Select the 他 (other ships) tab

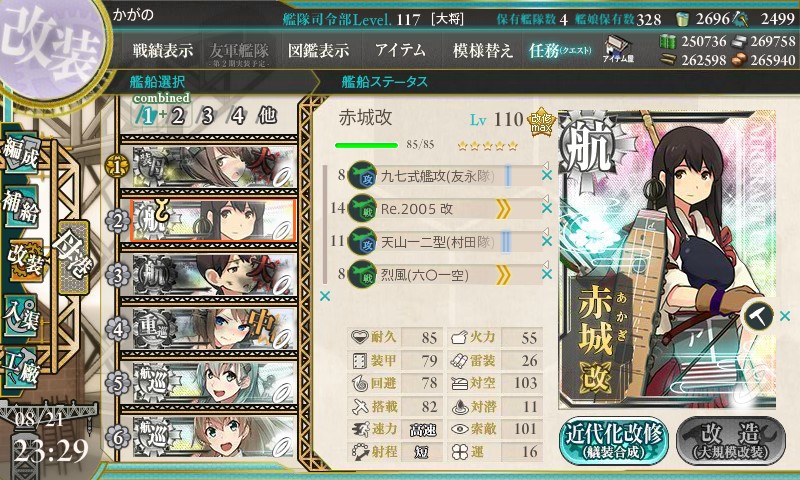point(267,115)
